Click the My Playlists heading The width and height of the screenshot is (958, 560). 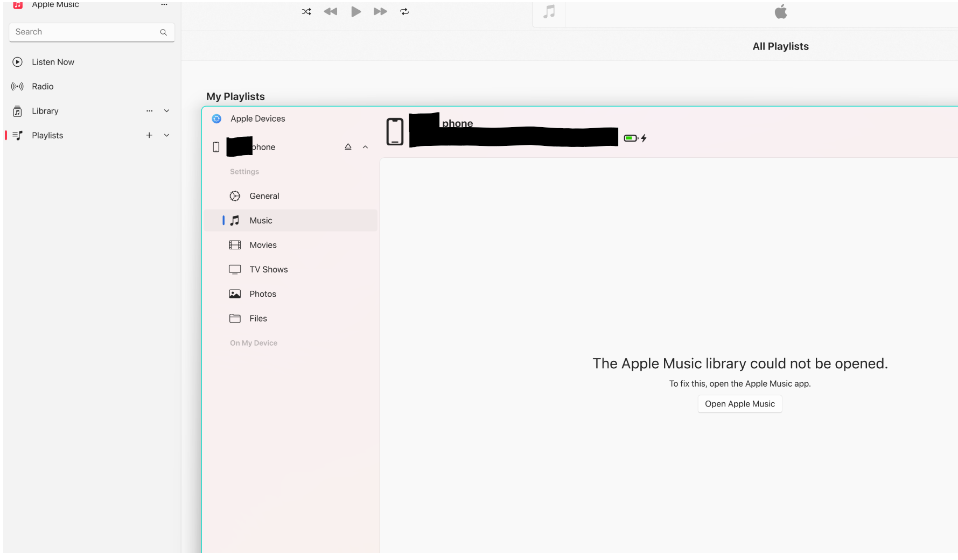click(x=235, y=96)
